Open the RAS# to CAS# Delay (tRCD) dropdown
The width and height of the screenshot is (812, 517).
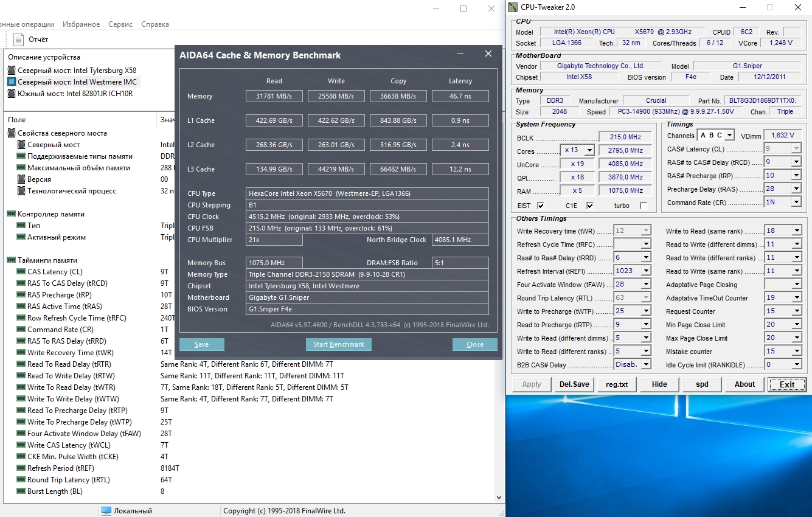(x=796, y=162)
